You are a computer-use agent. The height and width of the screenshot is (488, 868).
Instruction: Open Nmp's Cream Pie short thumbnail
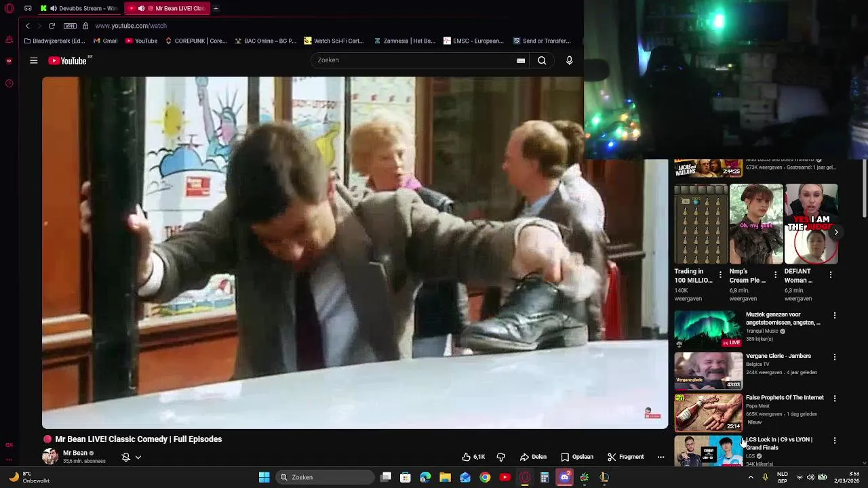click(756, 224)
